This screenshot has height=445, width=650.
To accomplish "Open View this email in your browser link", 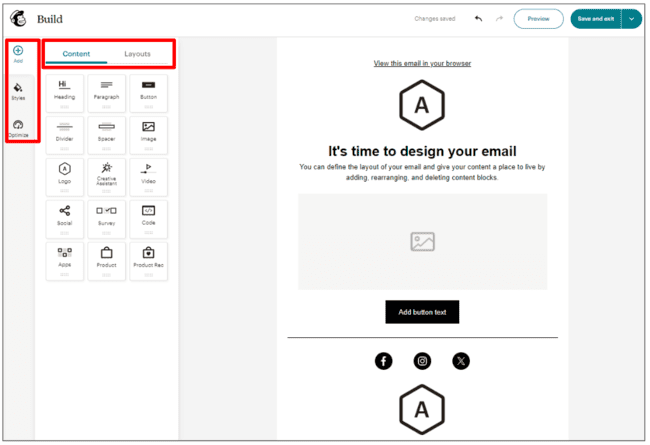I will pos(422,63).
